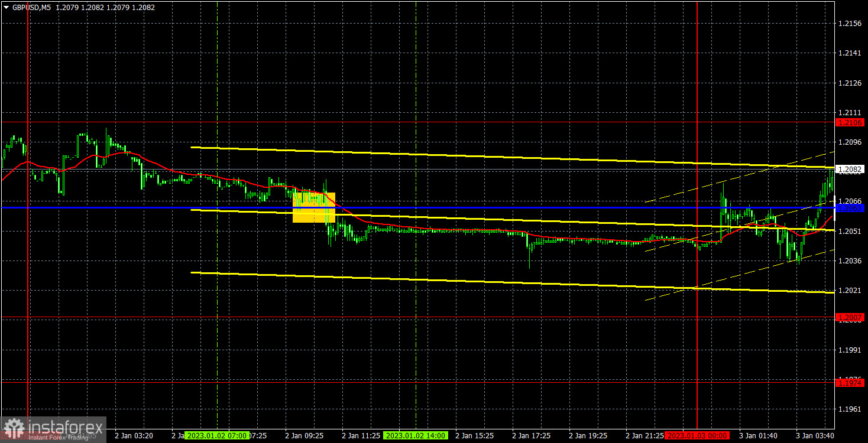
Task: Click the 1.2141 value on price axis
Action: (850, 53)
